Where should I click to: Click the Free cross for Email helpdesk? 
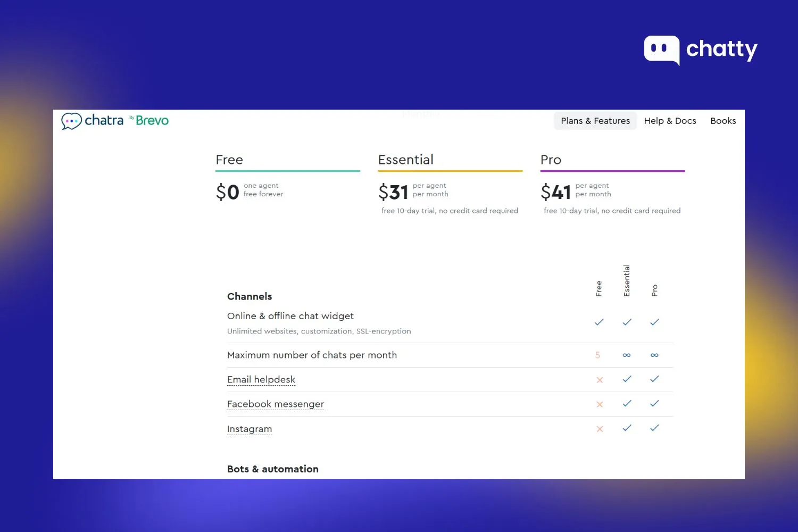point(600,380)
